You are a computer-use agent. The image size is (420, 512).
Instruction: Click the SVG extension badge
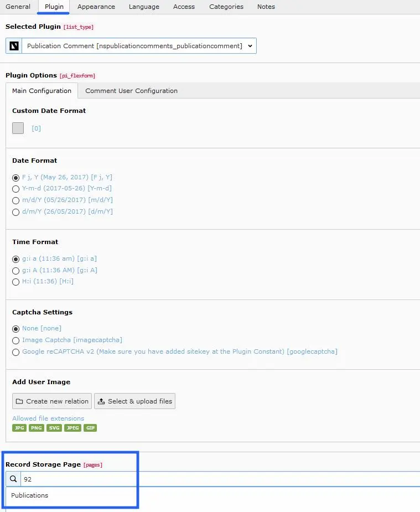click(x=54, y=428)
